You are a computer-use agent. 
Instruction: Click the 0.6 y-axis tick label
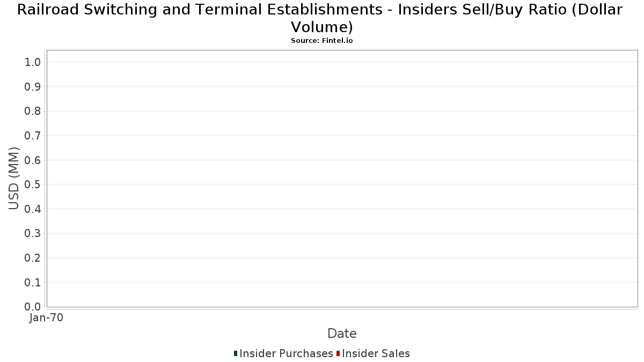point(33,160)
